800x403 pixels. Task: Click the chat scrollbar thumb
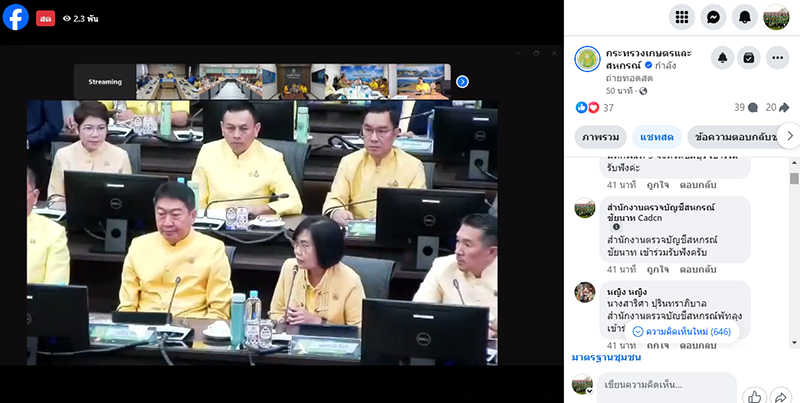click(794, 178)
